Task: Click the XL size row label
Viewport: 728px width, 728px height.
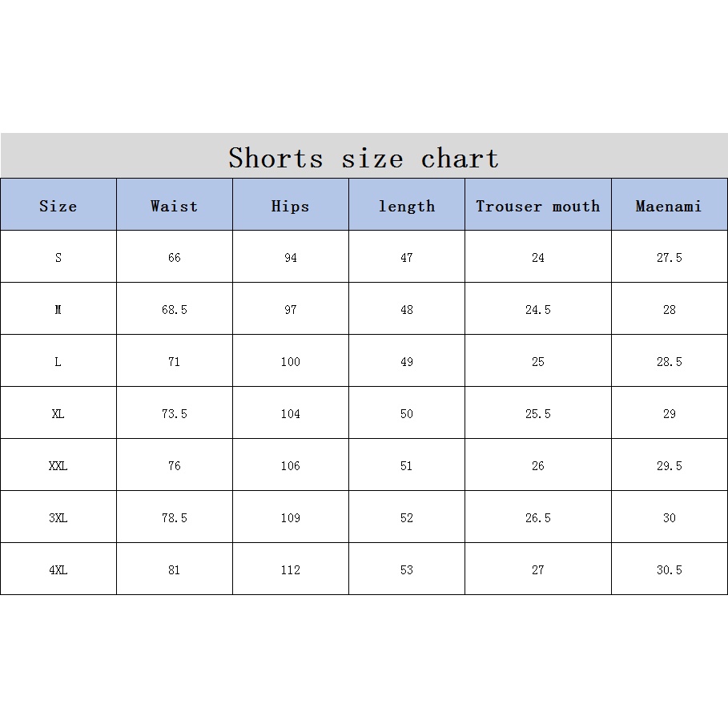Action: (x=58, y=414)
